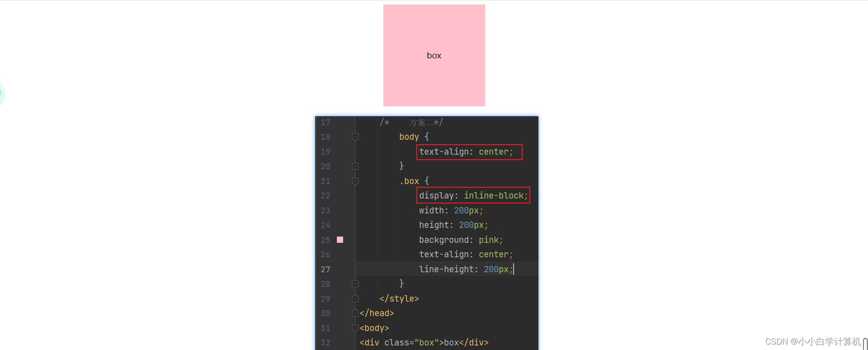Collapse the body rule fold marker on line 18

pyautogui.click(x=355, y=137)
